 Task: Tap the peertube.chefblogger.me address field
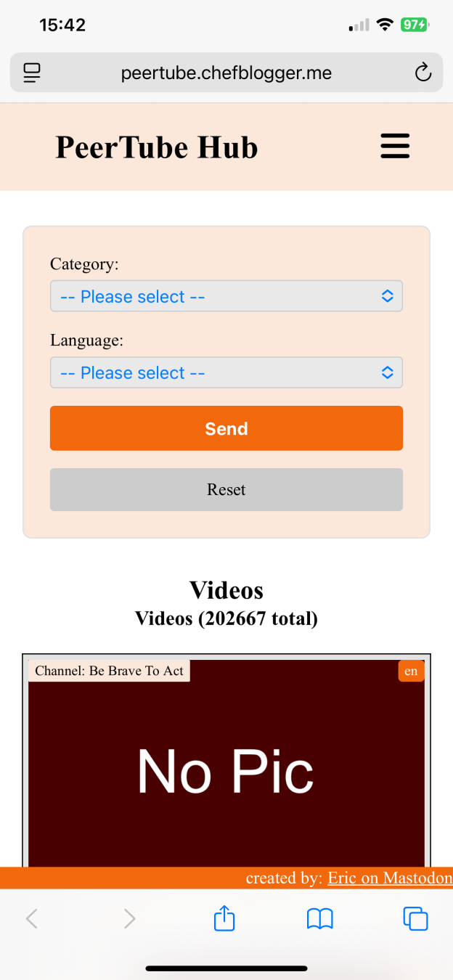pos(226,73)
